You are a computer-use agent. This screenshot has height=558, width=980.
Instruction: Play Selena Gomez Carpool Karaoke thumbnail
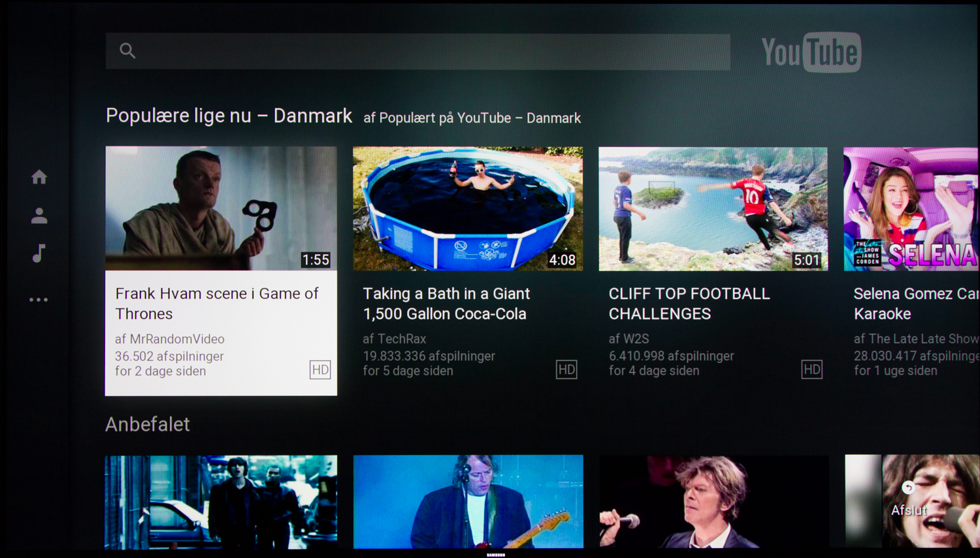pos(911,208)
